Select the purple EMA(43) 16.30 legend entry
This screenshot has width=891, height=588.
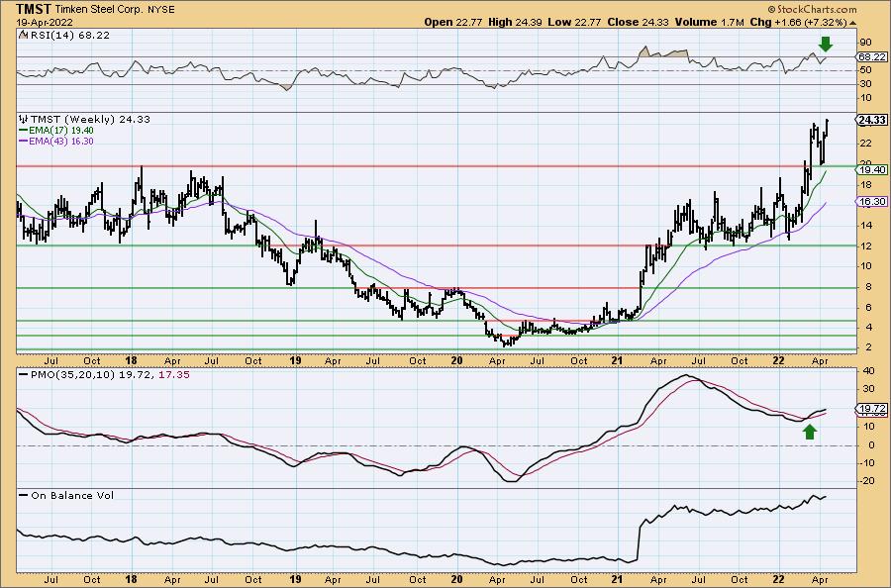point(57,141)
